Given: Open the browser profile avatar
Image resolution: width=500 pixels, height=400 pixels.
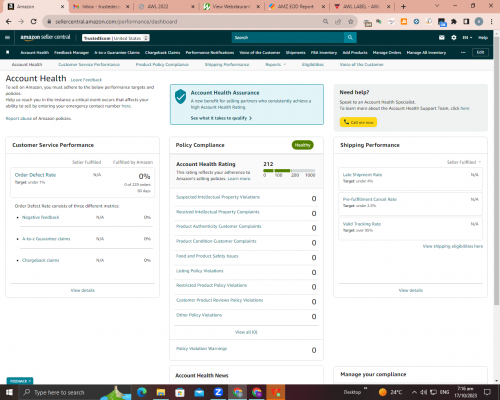Looking at the screenshot, I should 479,22.
